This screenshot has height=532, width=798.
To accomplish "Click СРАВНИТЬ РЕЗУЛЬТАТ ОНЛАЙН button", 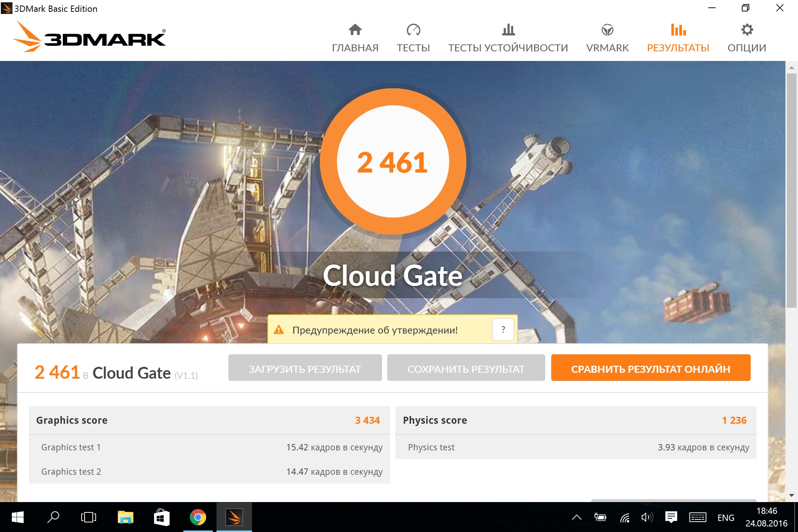I will tap(651, 368).
